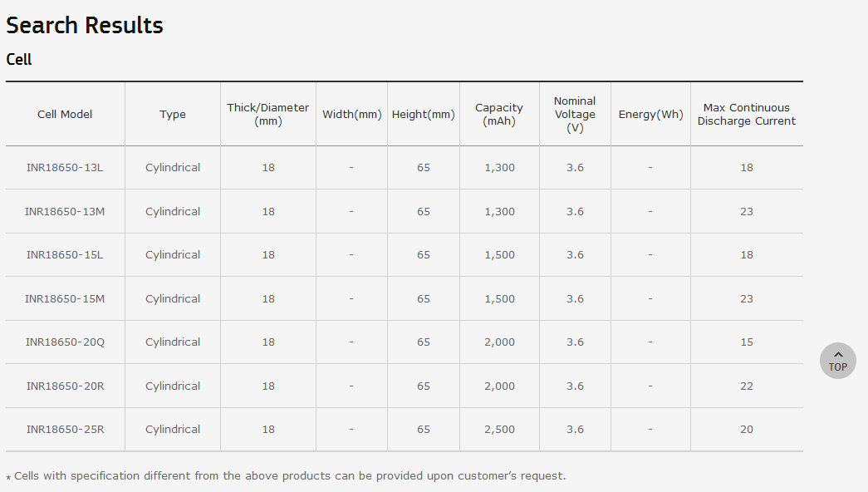Image resolution: width=868 pixels, height=492 pixels.
Task: Click the height 65 in INR18650-15L row
Action: (x=424, y=255)
